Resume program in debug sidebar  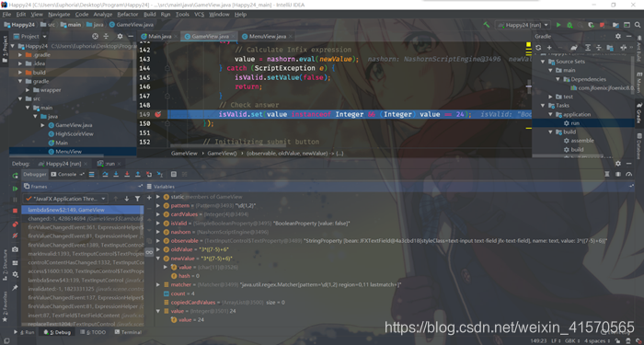pyautogui.click(x=16, y=189)
